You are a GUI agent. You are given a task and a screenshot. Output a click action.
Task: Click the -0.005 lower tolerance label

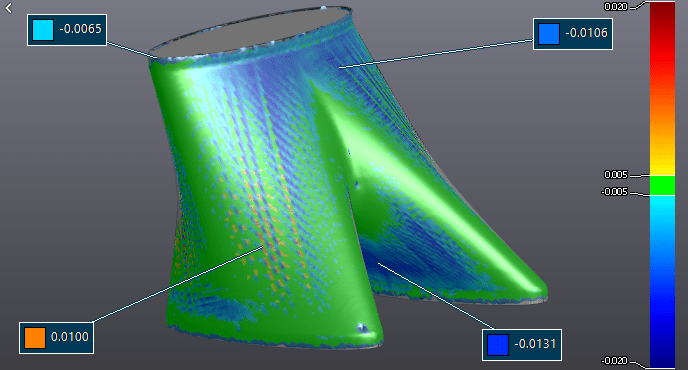(x=614, y=192)
